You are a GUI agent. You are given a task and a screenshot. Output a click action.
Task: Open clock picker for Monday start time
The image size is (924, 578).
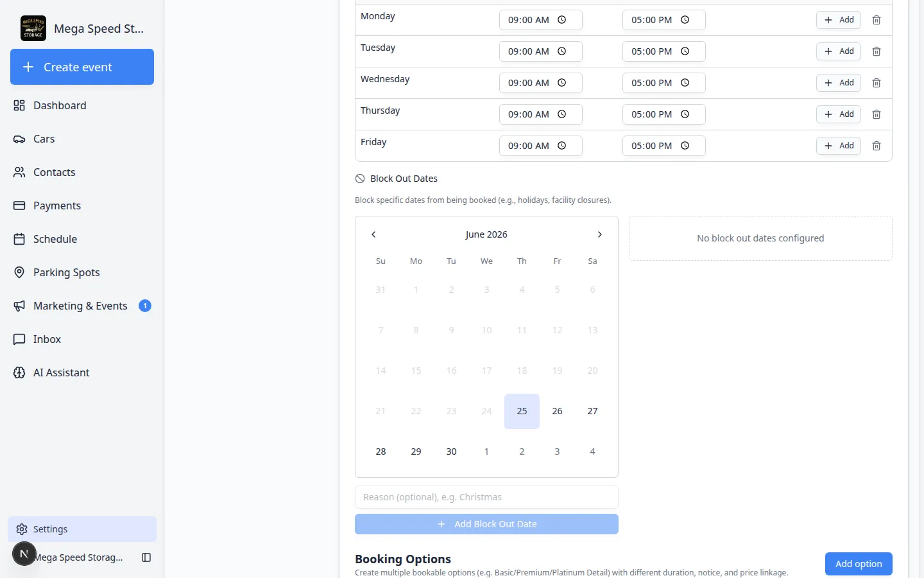[561, 20]
